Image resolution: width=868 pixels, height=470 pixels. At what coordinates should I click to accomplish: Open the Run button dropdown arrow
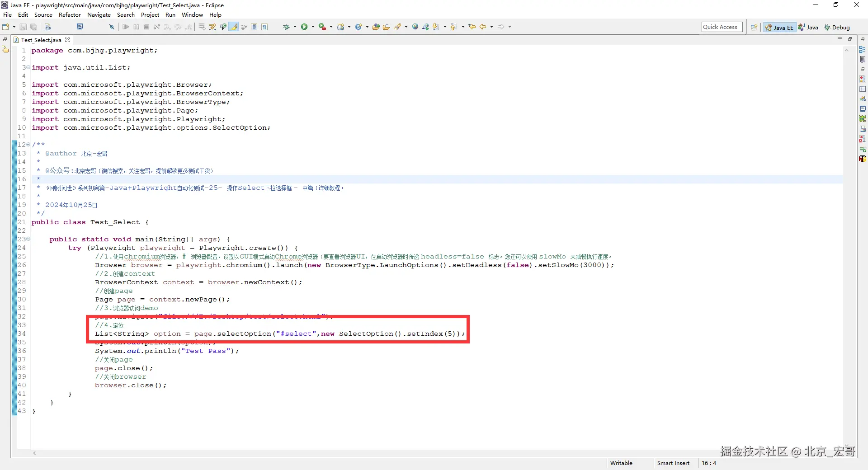coord(313,27)
